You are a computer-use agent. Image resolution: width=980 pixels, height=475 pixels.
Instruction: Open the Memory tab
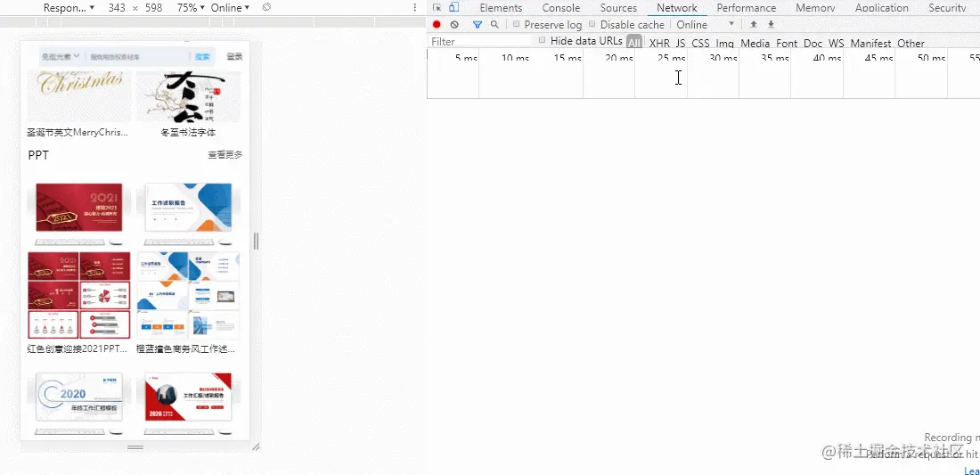tap(815, 7)
